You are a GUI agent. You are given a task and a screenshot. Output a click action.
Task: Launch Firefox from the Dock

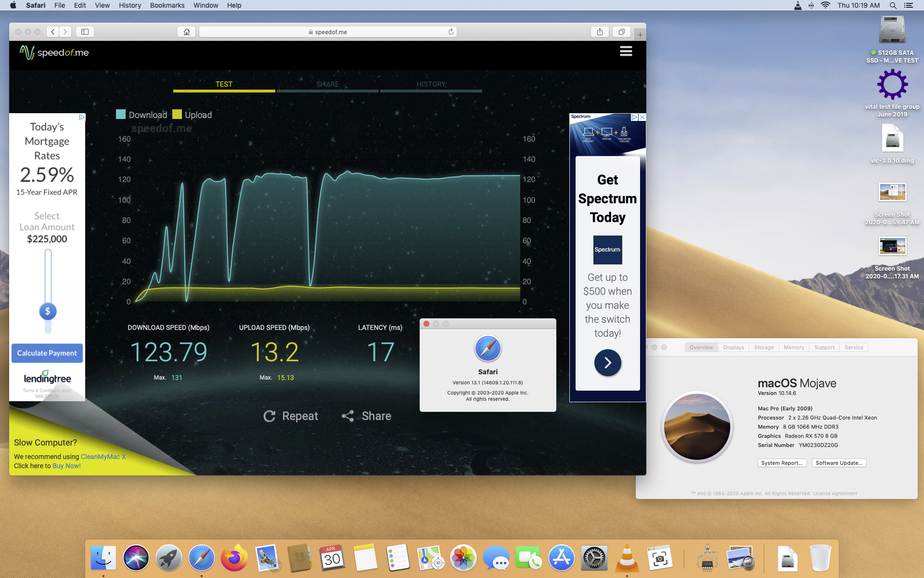pos(234,558)
